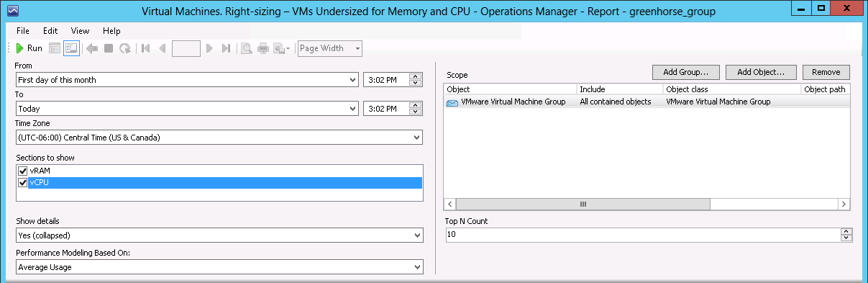Sort by the Include column header
This screenshot has width=868, height=283.
coord(620,90)
